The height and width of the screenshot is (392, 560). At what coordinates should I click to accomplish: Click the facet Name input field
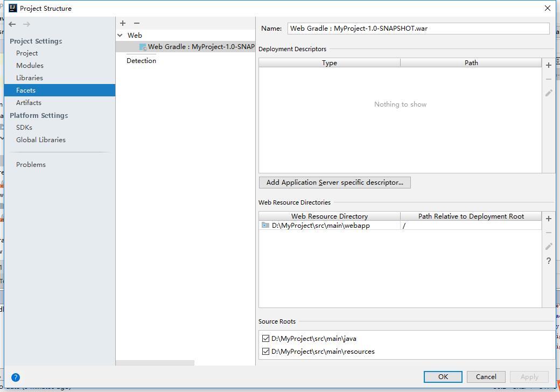418,29
